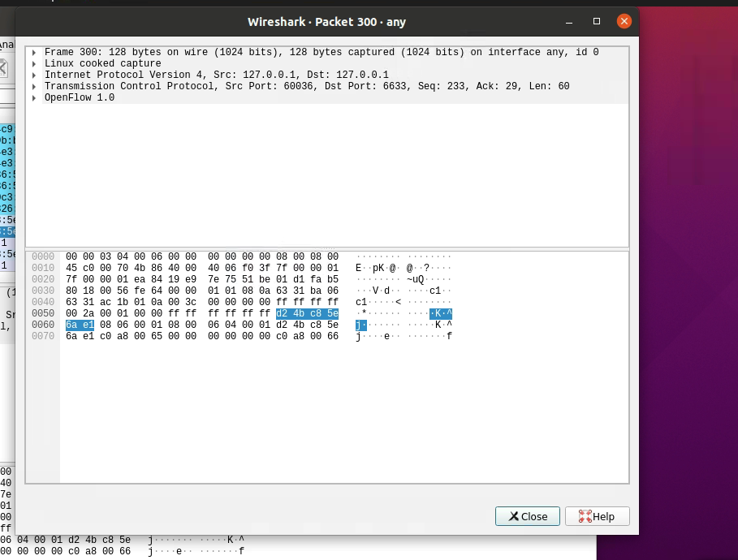Select the Linux cooked capture line
738x560 pixels.
[102, 63]
